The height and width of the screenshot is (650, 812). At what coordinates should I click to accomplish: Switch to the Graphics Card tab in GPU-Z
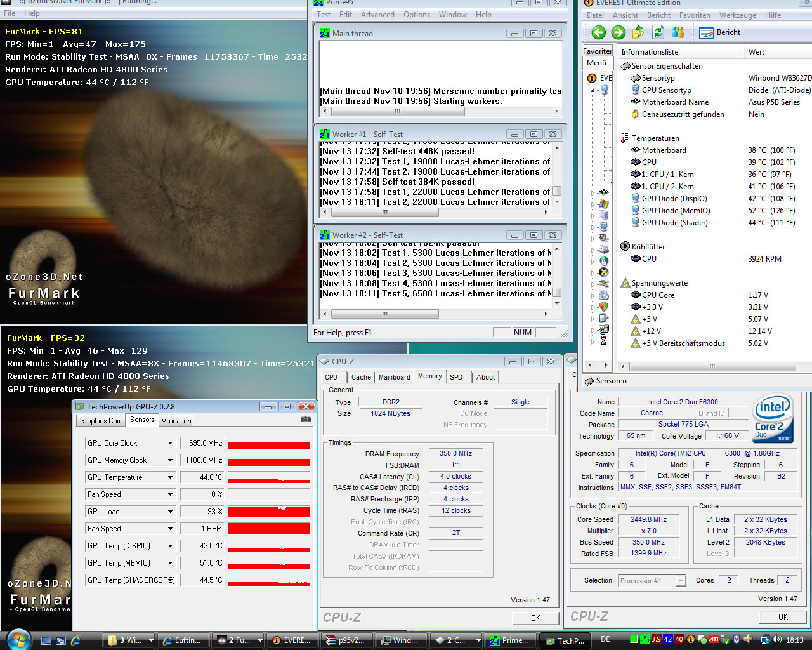(101, 421)
